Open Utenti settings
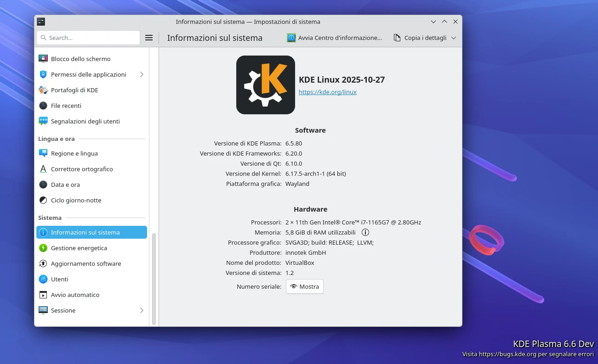This screenshot has width=598, height=364. pos(59,279)
